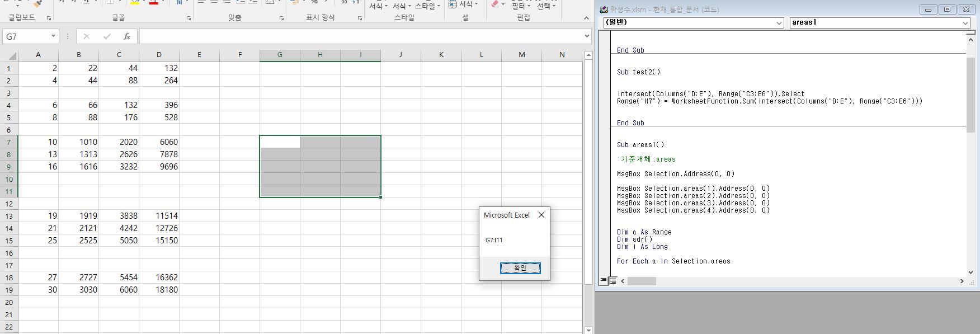Select row 7 header
Viewport: 980px width, 334px height.
pyautogui.click(x=9, y=142)
